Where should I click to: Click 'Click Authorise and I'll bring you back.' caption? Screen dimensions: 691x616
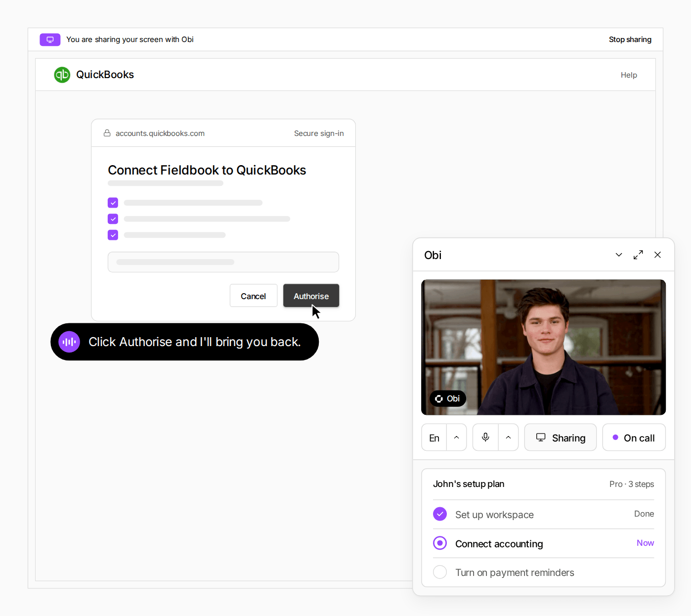(195, 342)
